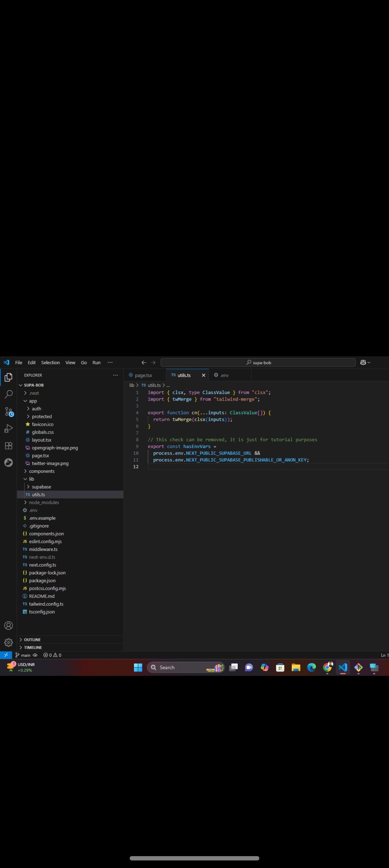Open Task View on the taskbar
The height and width of the screenshot is (868, 389).
pyautogui.click(x=233, y=668)
